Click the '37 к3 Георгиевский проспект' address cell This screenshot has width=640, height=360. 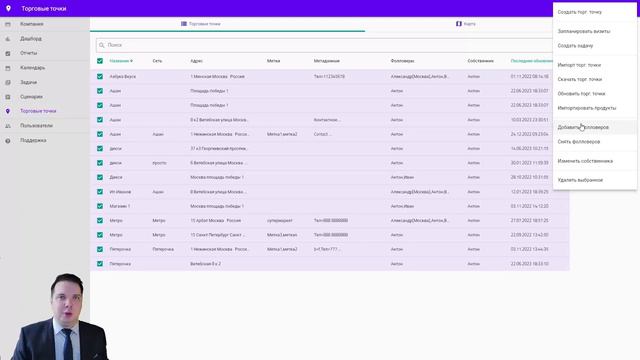tap(219, 149)
